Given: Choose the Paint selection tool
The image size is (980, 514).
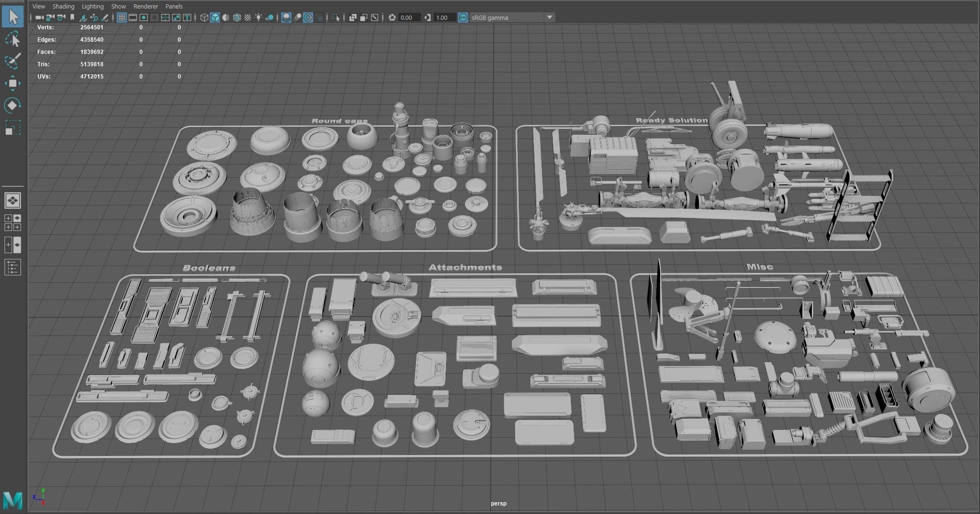Looking at the screenshot, I should (x=13, y=61).
